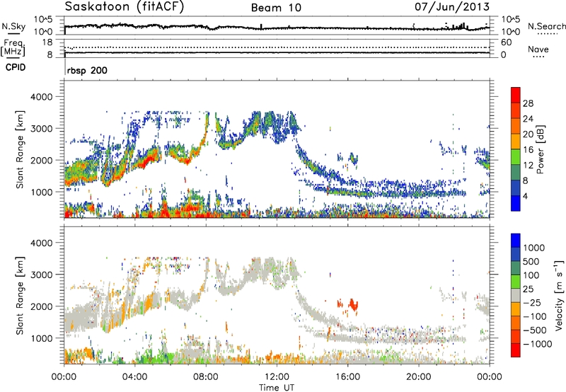The image size is (566, 392).
Task: Click the 'N.Search' label
Action: pos(546,26)
